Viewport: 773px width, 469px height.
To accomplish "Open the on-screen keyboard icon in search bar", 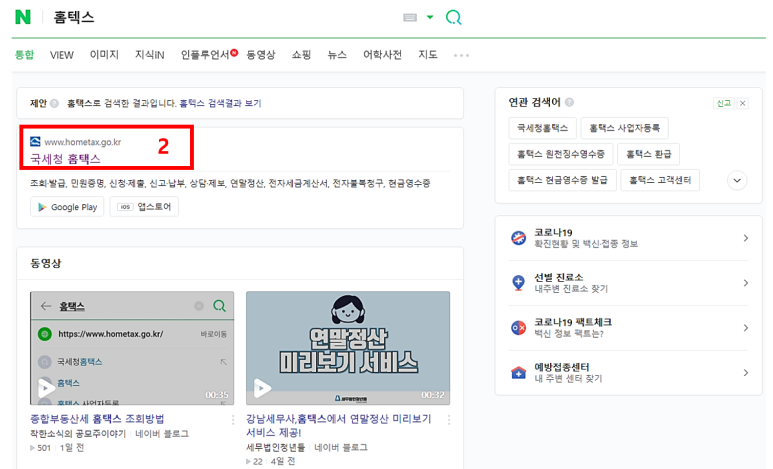I will (x=410, y=18).
